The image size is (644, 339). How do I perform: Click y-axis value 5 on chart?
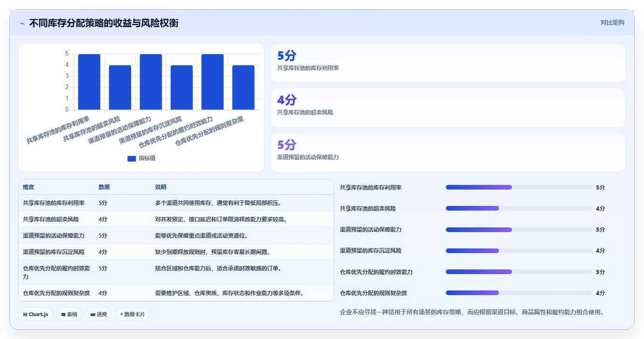pyautogui.click(x=67, y=54)
